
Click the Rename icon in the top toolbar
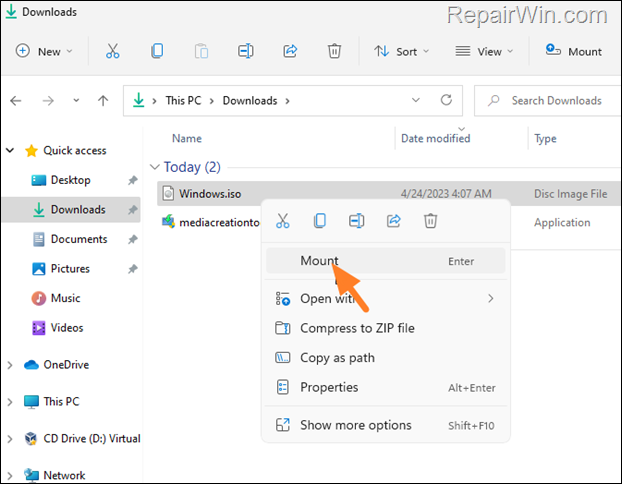246,51
